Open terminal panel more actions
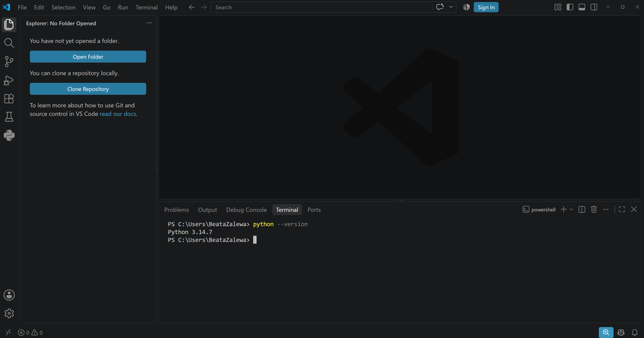Viewport: 644px width, 338px height. pos(606,210)
